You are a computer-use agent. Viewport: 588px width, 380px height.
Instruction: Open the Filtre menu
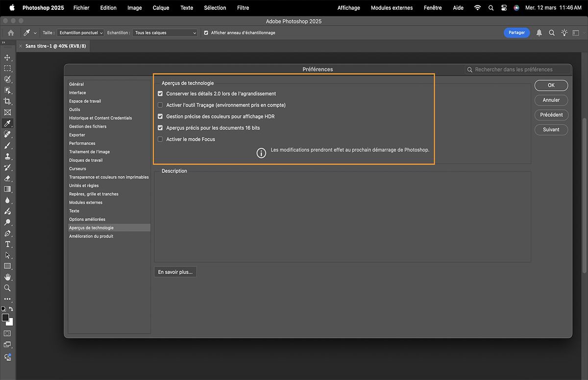243,8
